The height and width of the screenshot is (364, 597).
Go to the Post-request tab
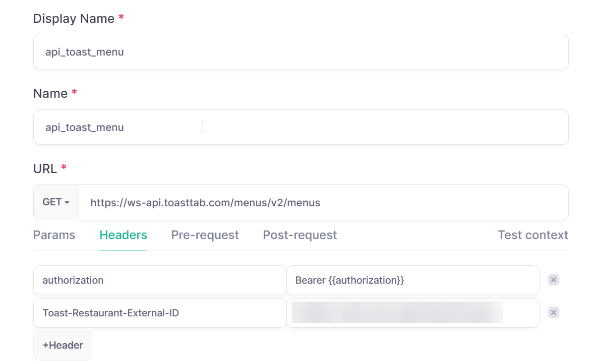pyautogui.click(x=299, y=235)
